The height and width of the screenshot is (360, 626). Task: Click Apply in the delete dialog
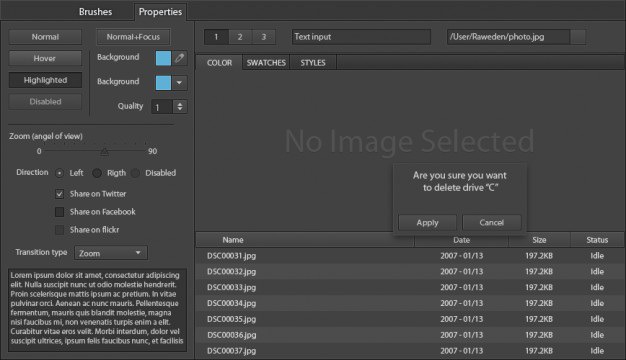427,223
